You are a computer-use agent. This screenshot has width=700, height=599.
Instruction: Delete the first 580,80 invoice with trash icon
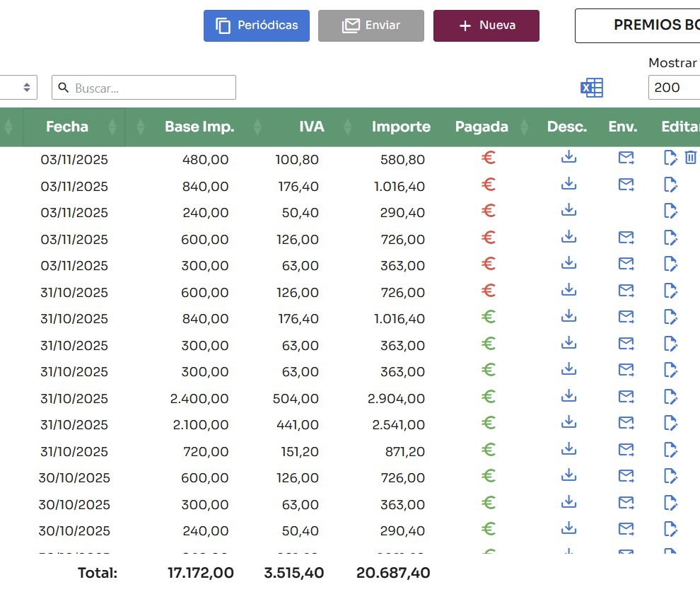691,158
